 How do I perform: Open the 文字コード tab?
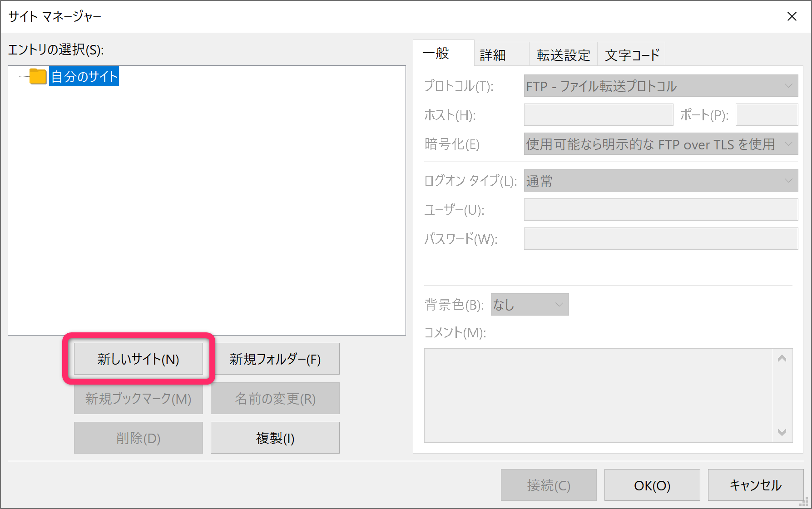[x=631, y=54]
